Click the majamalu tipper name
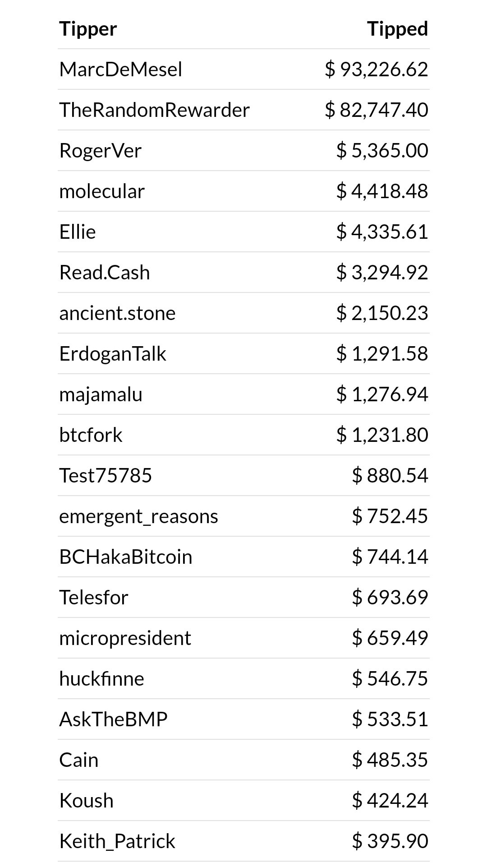 click(101, 395)
